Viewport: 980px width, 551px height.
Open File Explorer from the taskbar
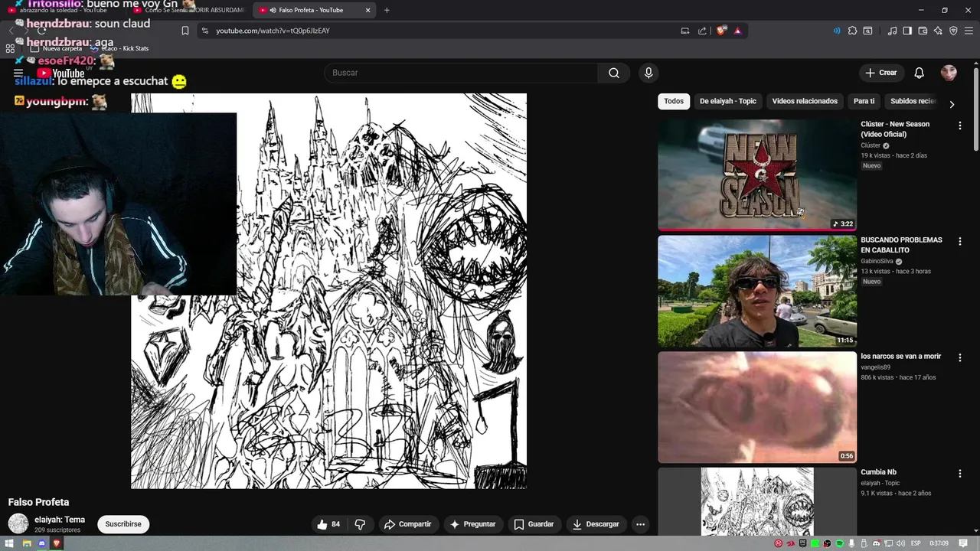tap(26, 543)
